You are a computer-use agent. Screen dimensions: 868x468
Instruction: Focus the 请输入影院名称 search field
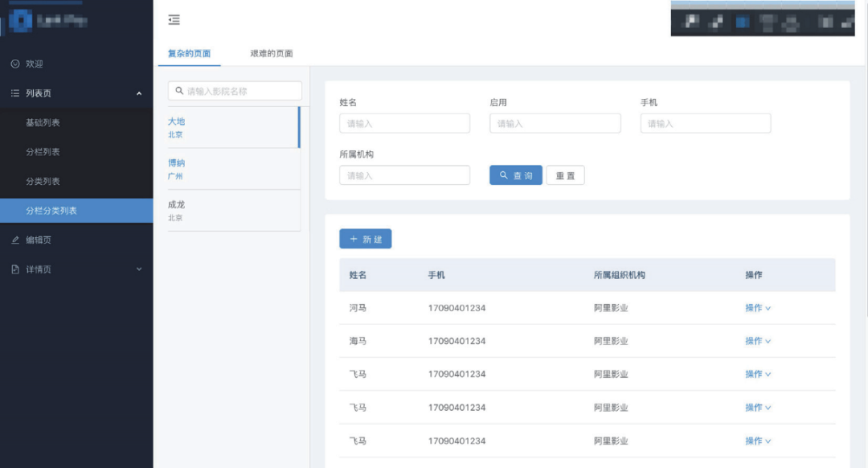tap(235, 91)
